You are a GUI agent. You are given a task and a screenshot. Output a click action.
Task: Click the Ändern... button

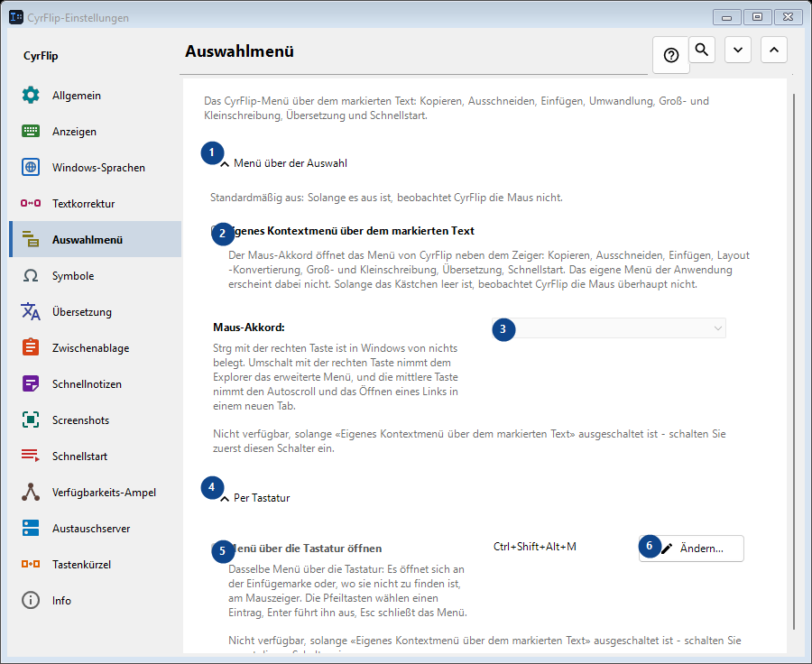click(x=691, y=549)
